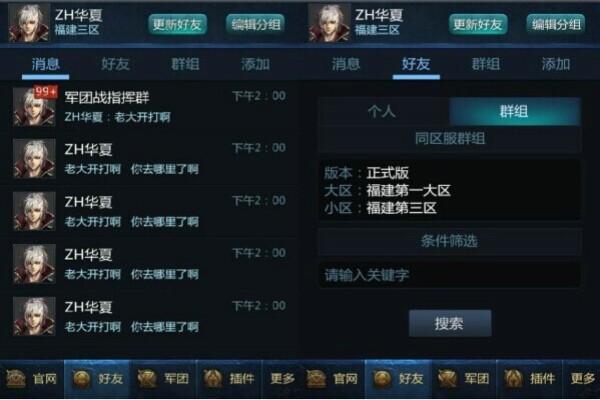
Task: Focus the 请输入关键字 input field
Action: click(450, 275)
